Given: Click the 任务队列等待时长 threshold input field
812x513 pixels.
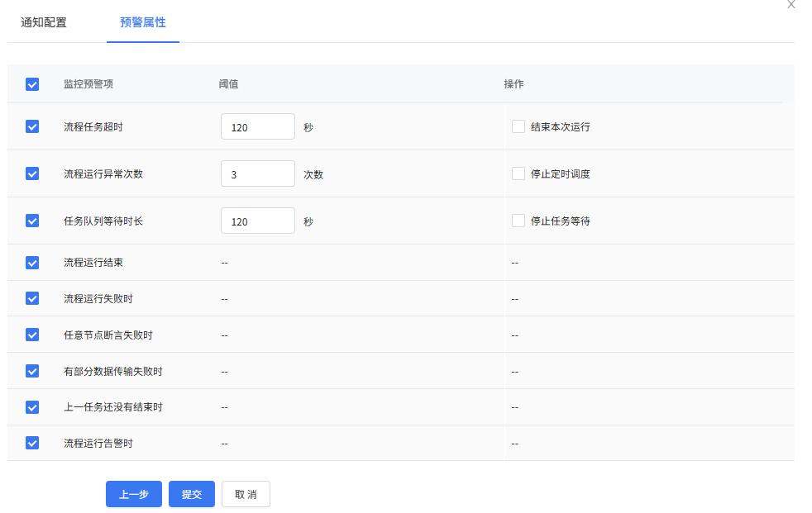Looking at the screenshot, I should [x=258, y=221].
